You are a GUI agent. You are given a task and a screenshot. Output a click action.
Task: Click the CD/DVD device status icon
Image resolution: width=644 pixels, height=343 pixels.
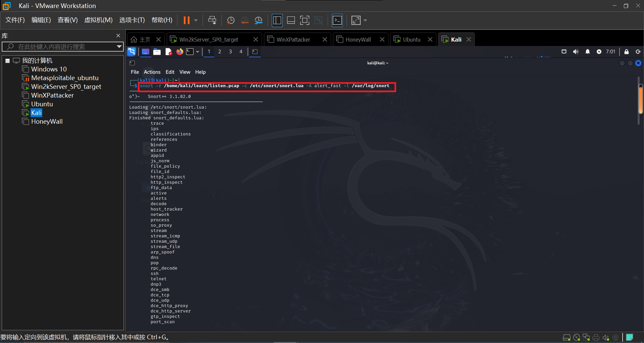(x=577, y=338)
